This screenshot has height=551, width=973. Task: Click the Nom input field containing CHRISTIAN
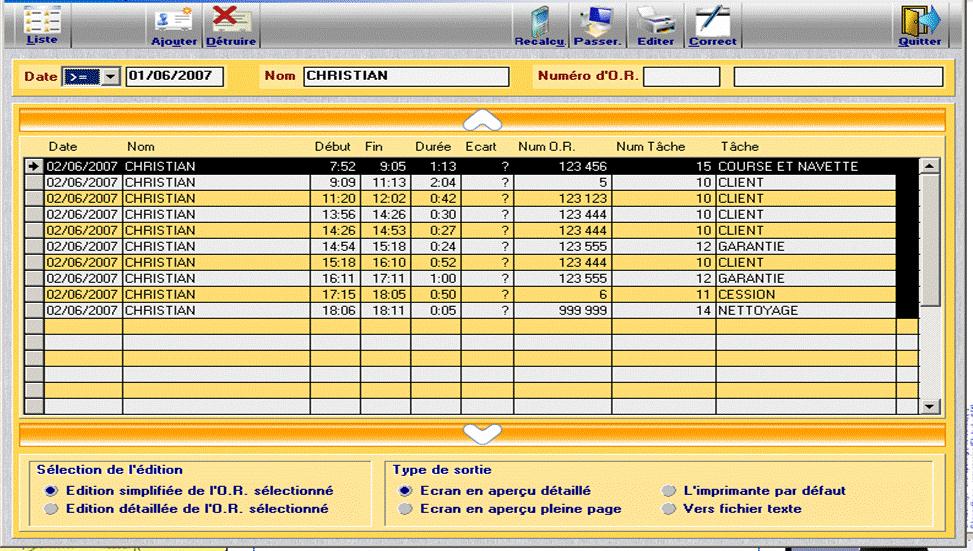click(406, 76)
